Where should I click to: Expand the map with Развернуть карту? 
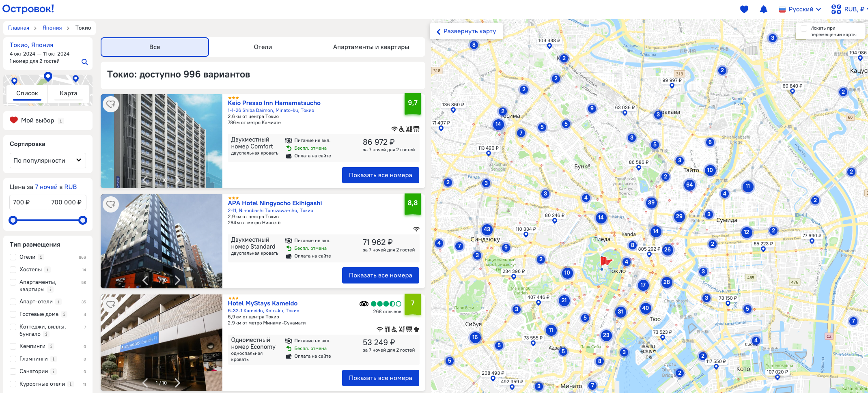pos(466,31)
